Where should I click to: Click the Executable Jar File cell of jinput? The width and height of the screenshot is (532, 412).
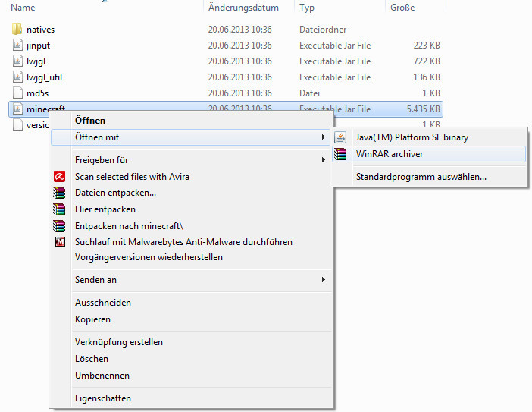335,46
